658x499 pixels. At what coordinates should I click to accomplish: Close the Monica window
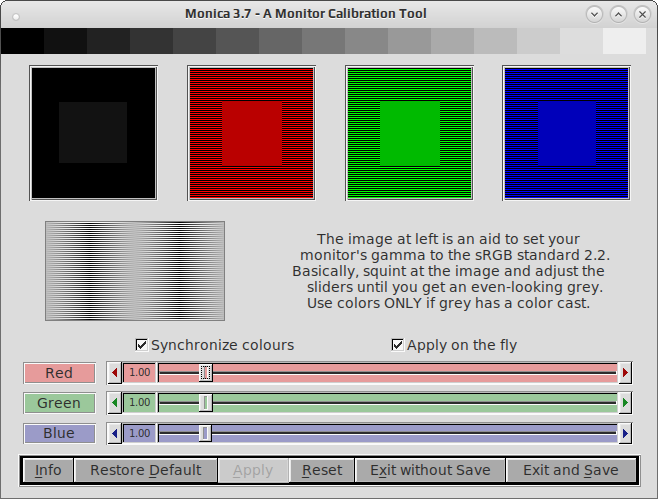click(x=642, y=14)
